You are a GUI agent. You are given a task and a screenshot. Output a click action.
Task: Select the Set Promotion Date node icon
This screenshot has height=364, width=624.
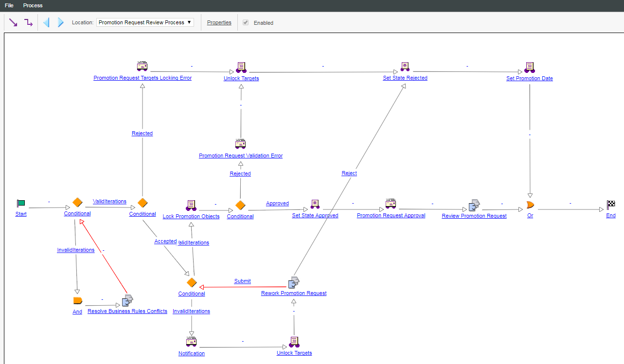click(530, 68)
